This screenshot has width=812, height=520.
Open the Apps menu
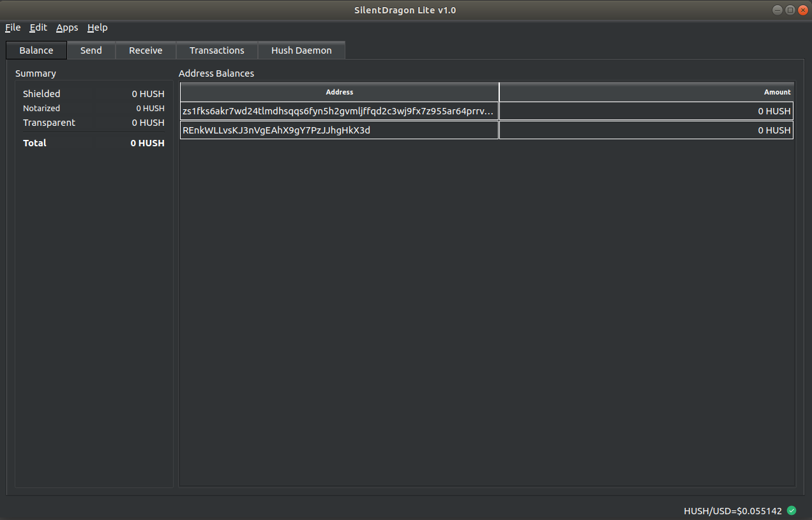pyautogui.click(x=67, y=27)
